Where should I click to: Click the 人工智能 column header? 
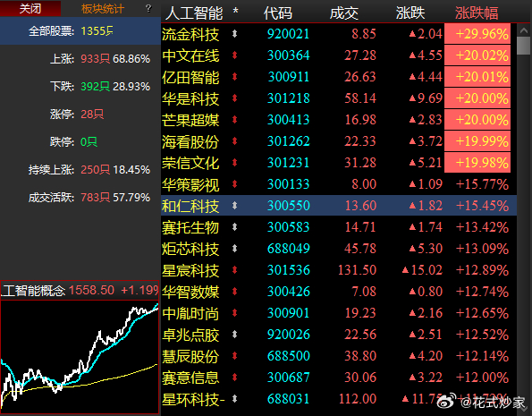pos(194,13)
